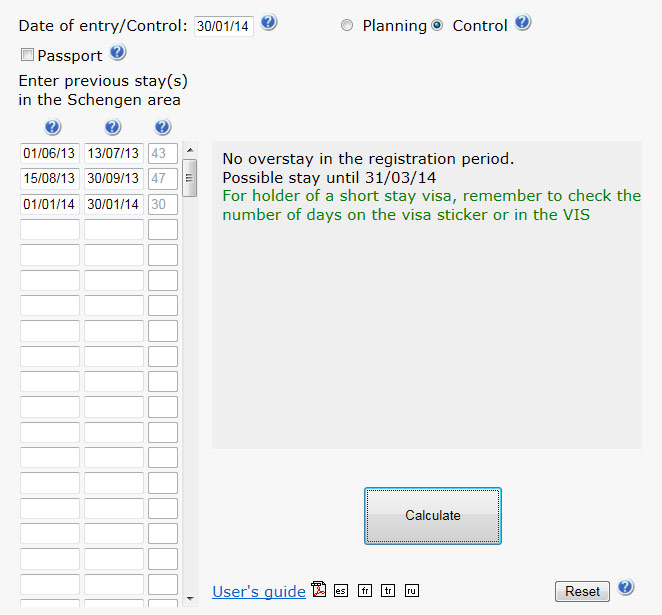Click help icon next to Passport checkbox

[x=118, y=53]
